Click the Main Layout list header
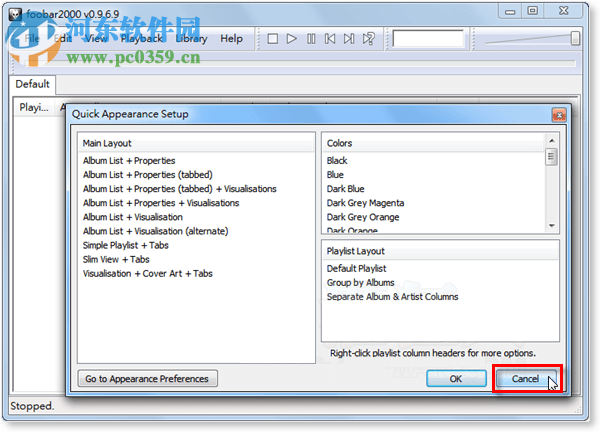Screen dimensions: 600x432 pyautogui.click(x=196, y=143)
